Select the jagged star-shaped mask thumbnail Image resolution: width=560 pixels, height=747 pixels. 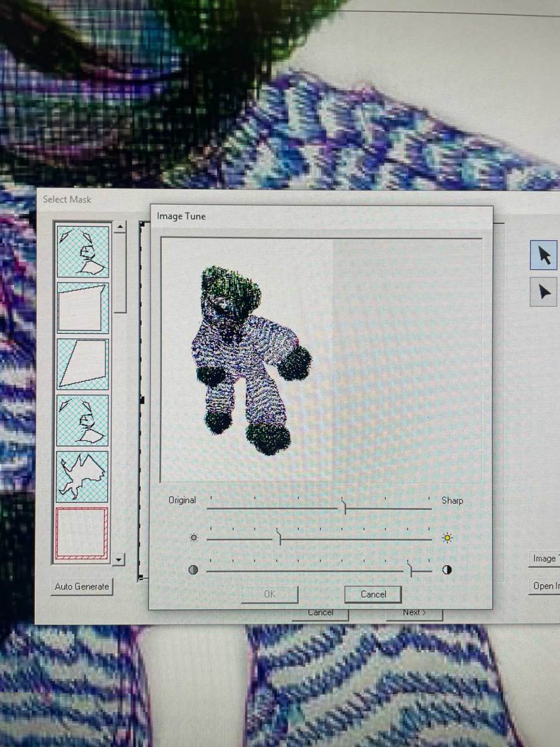[83, 476]
